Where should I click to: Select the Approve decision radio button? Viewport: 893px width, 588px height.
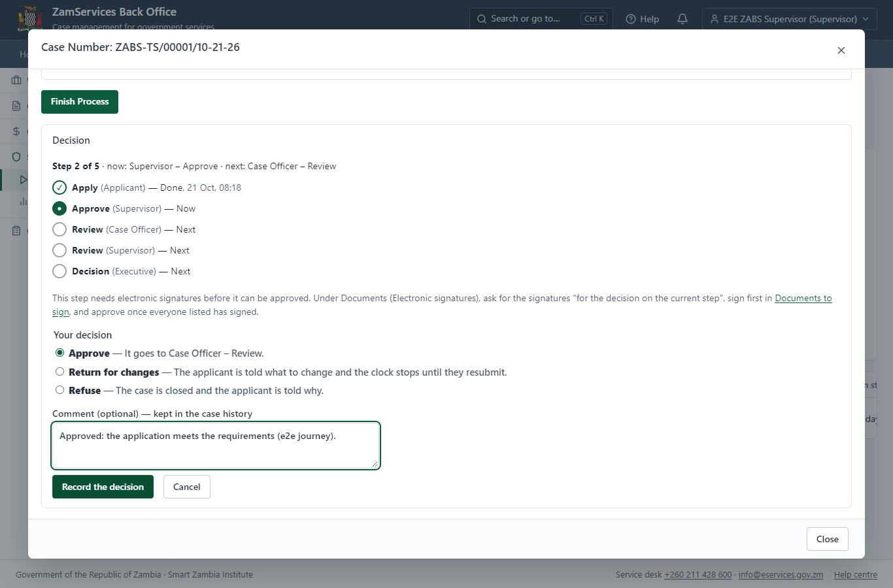click(x=59, y=353)
